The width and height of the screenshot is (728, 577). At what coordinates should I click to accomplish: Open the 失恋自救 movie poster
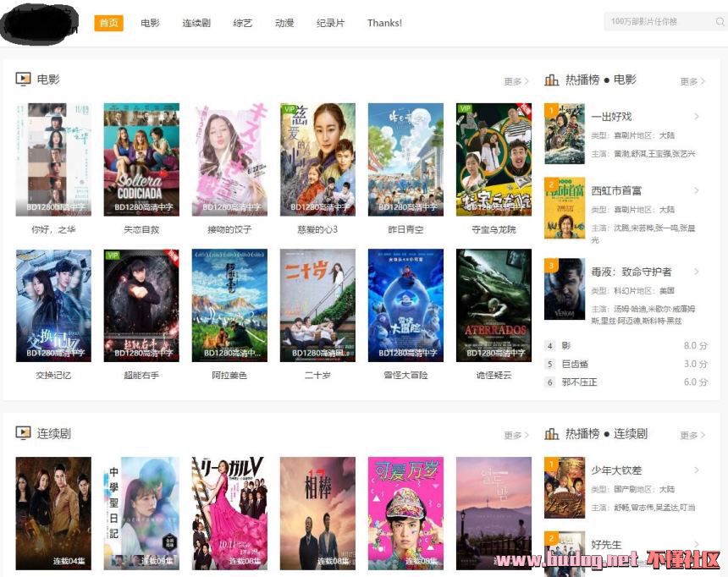tap(141, 159)
